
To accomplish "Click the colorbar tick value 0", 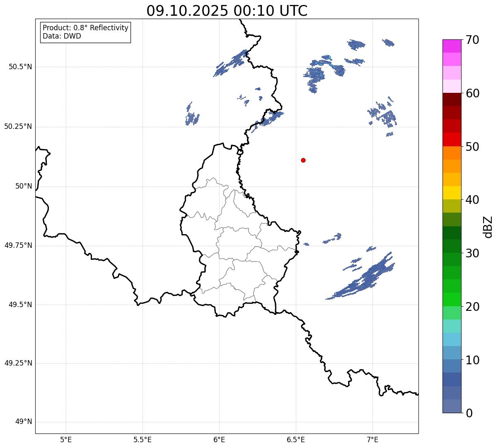I will [x=469, y=413].
